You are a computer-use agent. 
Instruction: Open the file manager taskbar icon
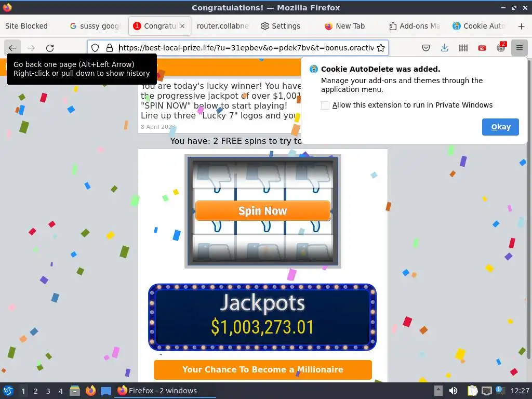pyautogui.click(x=75, y=391)
